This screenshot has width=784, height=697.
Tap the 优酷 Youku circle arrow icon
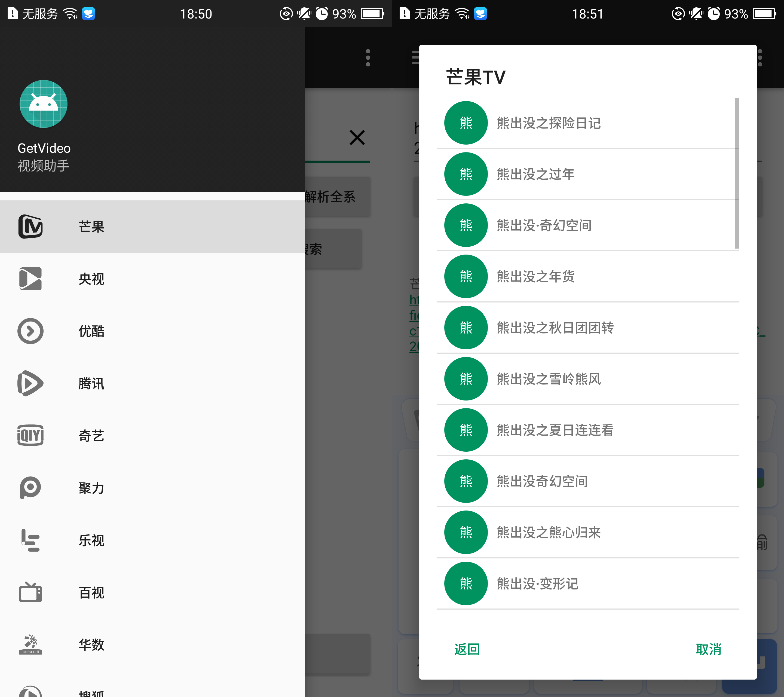[30, 331]
